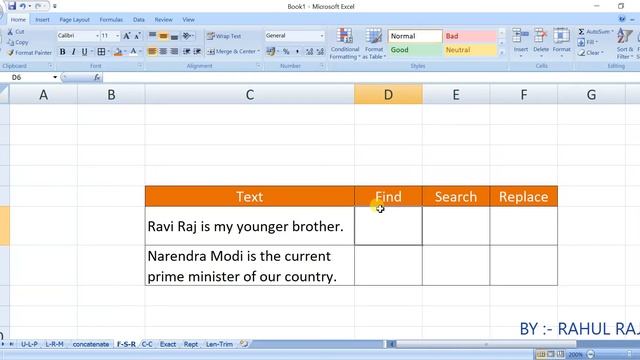The height and width of the screenshot is (360, 640).
Task: Apply comma style
Action: pyautogui.click(x=297, y=51)
